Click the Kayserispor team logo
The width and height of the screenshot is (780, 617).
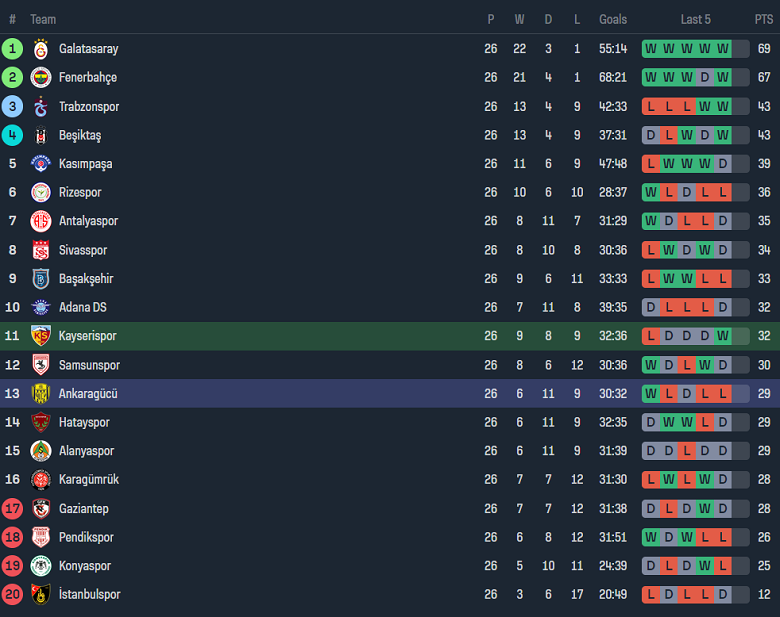41,336
